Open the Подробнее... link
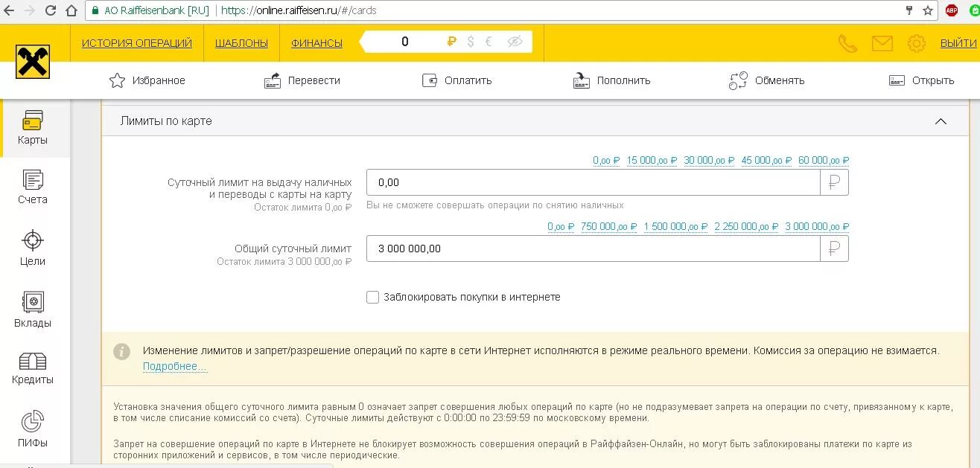The width and height of the screenshot is (980, 468). [x=175, y=366]
